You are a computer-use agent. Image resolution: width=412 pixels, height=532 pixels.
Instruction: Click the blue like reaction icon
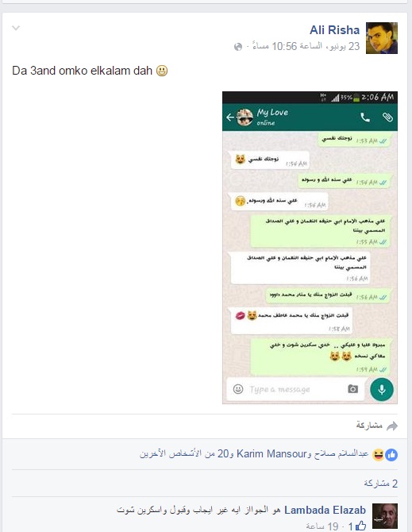(391, 455)
